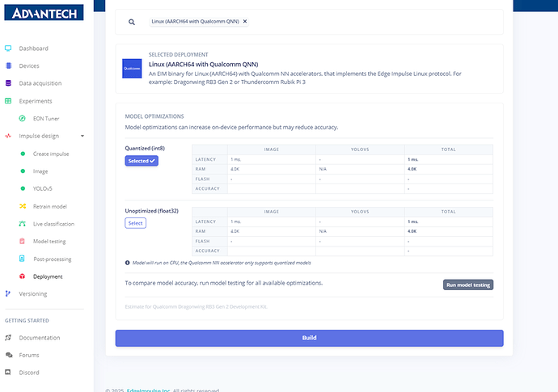Open the YOLOv5 learning block page
This screenshot has width=558, height=392.
[x=42, y=188]
